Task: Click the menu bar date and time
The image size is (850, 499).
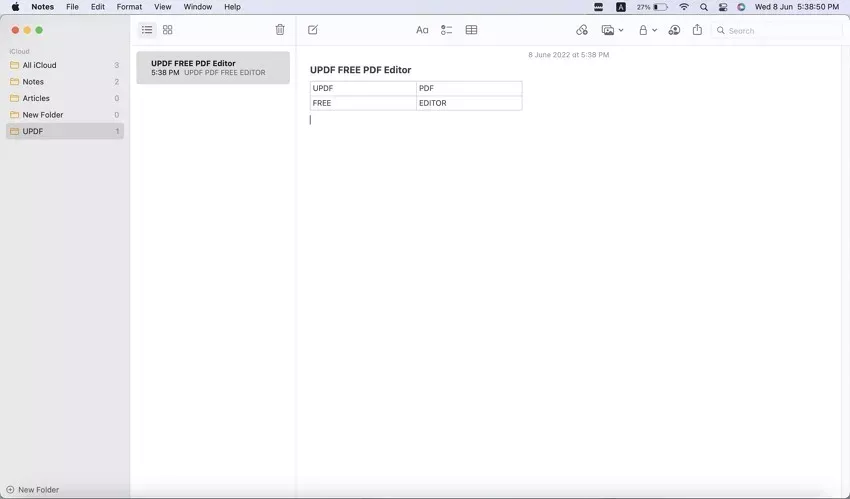Action: pos(796,7)
